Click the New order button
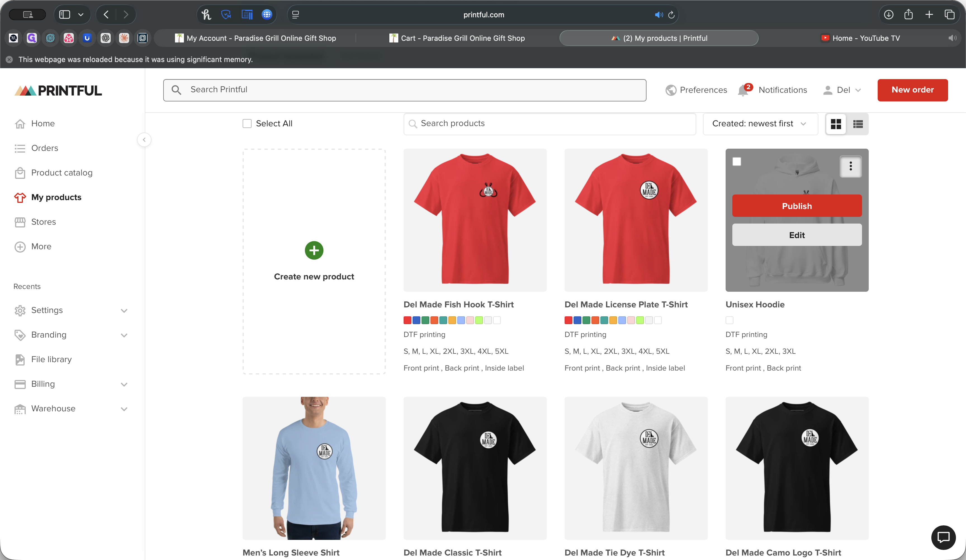 coord(912,90)
